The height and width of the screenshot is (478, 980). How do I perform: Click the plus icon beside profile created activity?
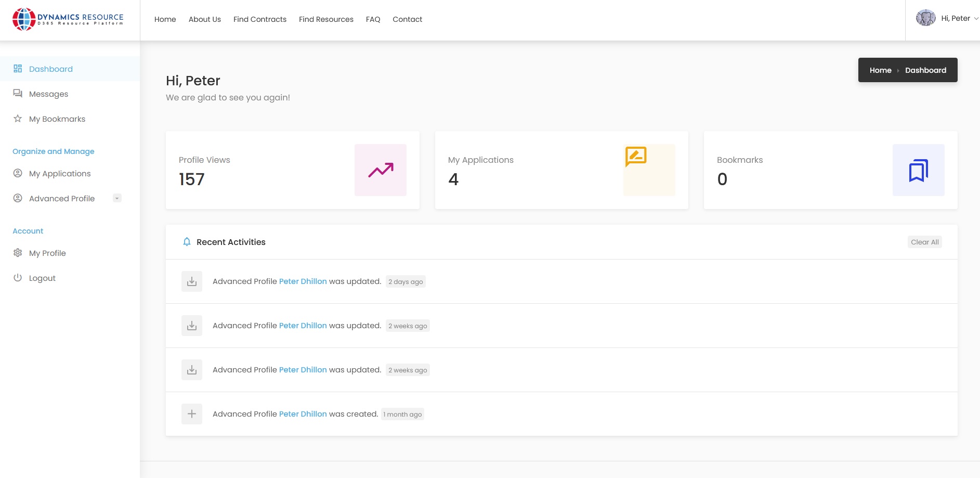(192, 414)
